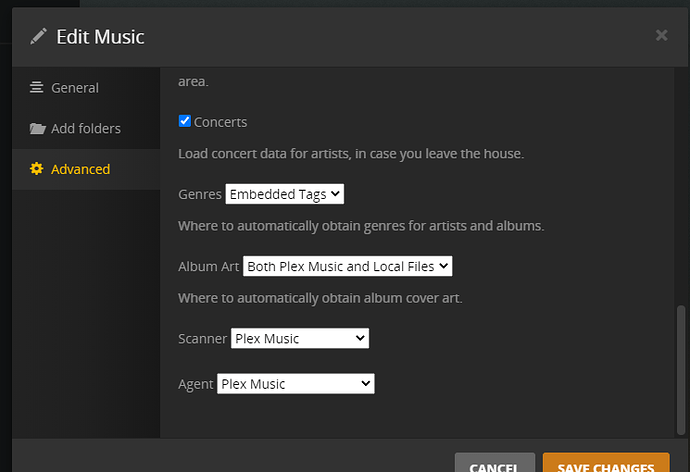Image resolution: width=690 pixels, height=472 pixels.
Task: Open the Genres dropdown
Action: tap(285, 194)
